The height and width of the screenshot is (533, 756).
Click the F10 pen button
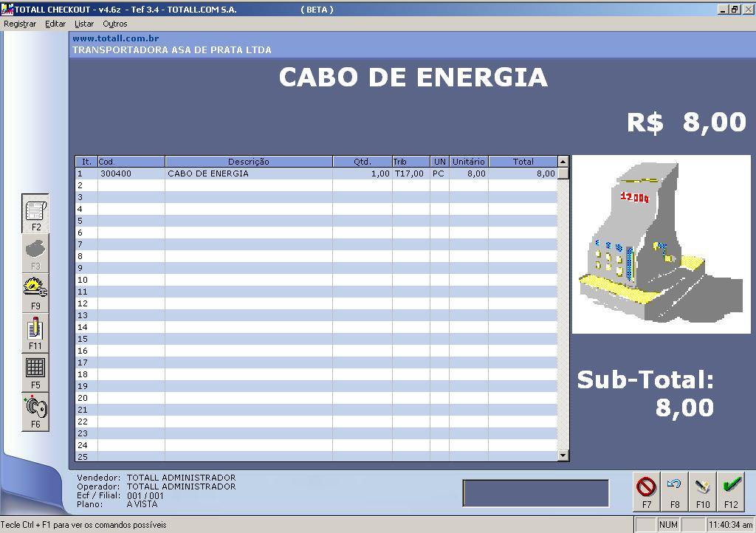coord(703,492)
